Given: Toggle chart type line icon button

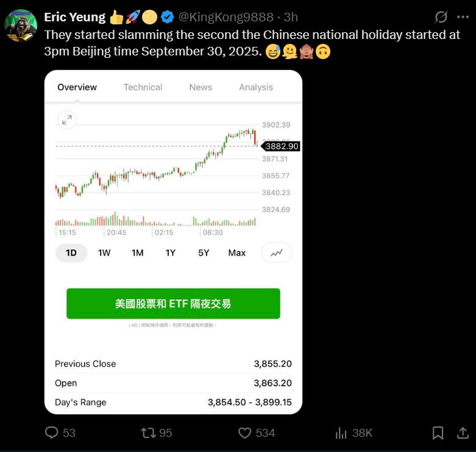Looking at the screenshot, I should (x=277, y=252).
